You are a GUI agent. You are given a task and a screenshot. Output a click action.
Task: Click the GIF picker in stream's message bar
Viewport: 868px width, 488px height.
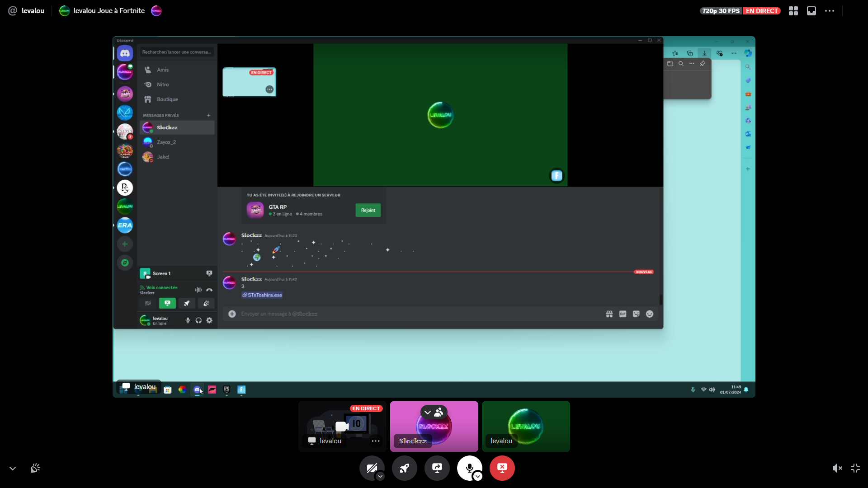click(x=623, y=314)
